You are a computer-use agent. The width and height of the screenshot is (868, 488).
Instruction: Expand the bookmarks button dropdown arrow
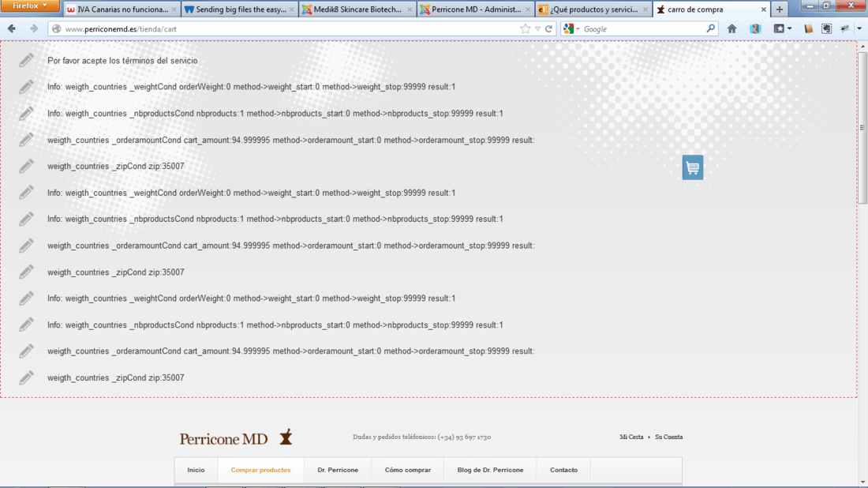[x=789, y=28]
